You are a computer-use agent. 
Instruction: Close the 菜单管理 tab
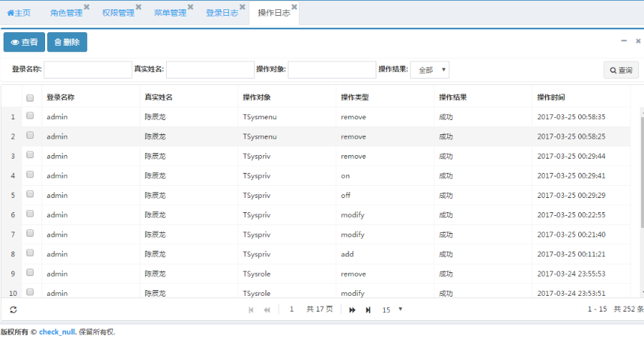190,6
